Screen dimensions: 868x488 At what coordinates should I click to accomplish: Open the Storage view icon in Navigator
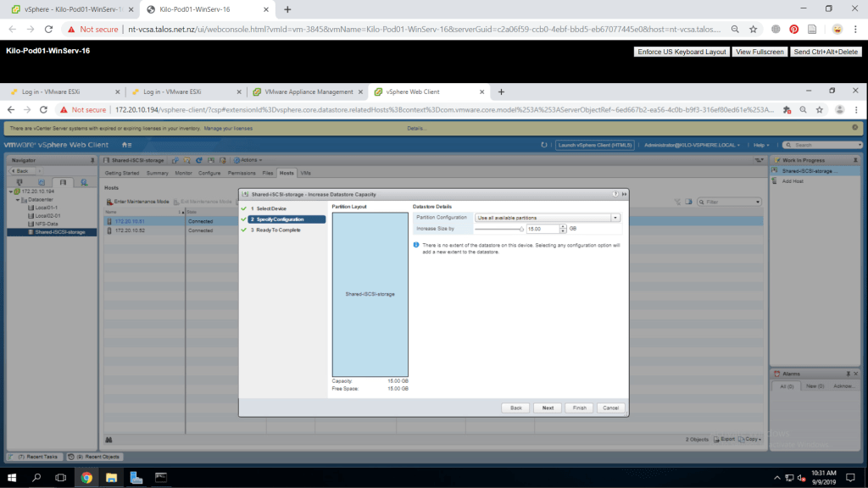tap(62, 182)
